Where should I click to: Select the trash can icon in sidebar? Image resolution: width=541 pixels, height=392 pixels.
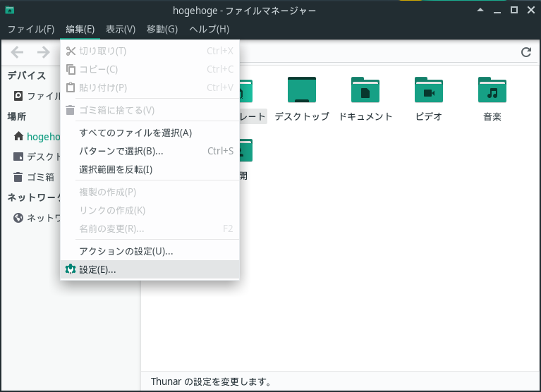[18, 177]
